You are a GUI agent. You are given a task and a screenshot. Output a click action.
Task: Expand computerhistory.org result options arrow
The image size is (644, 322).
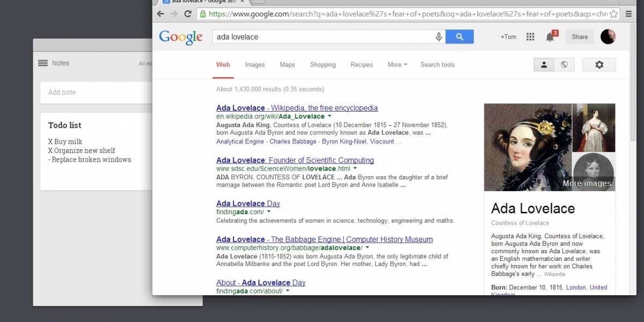click(x=367, y=248)
